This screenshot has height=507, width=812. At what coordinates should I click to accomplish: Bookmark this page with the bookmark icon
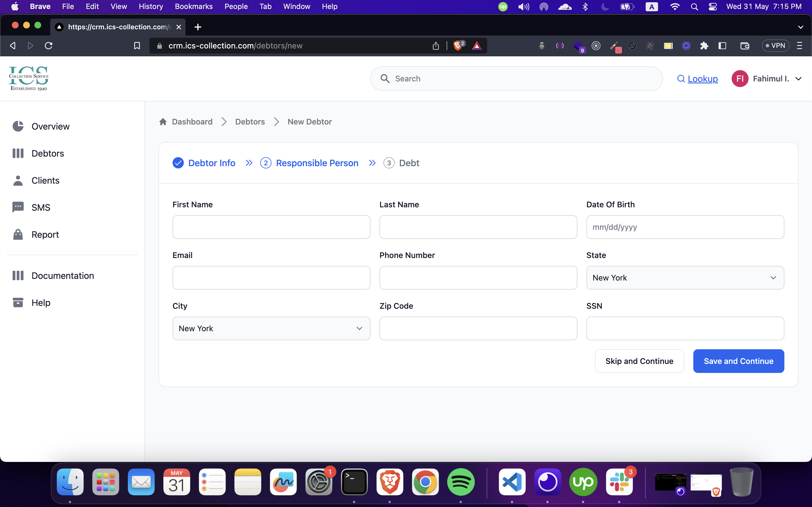pyautogui.click(x=137, y=46)
